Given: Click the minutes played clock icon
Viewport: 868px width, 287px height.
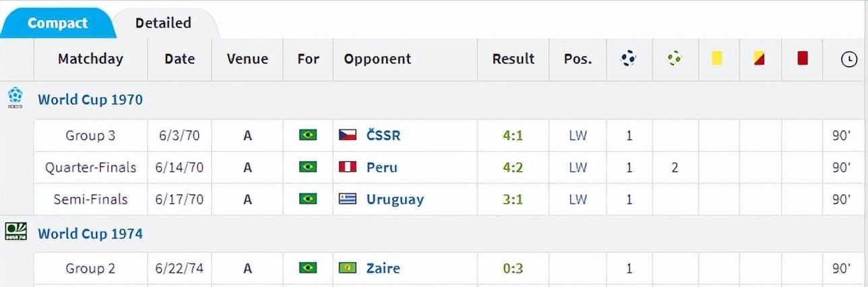Looking at the screenshot, I should 848,59.
